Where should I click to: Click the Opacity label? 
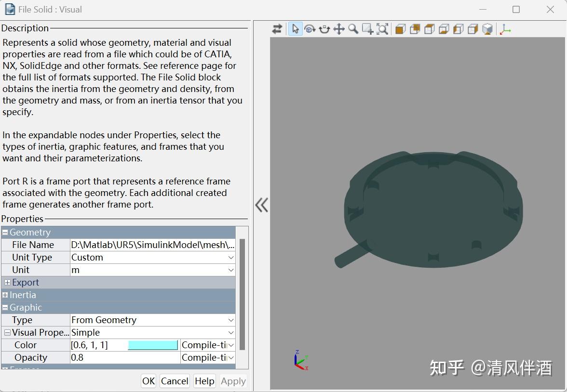coord(31,357)
